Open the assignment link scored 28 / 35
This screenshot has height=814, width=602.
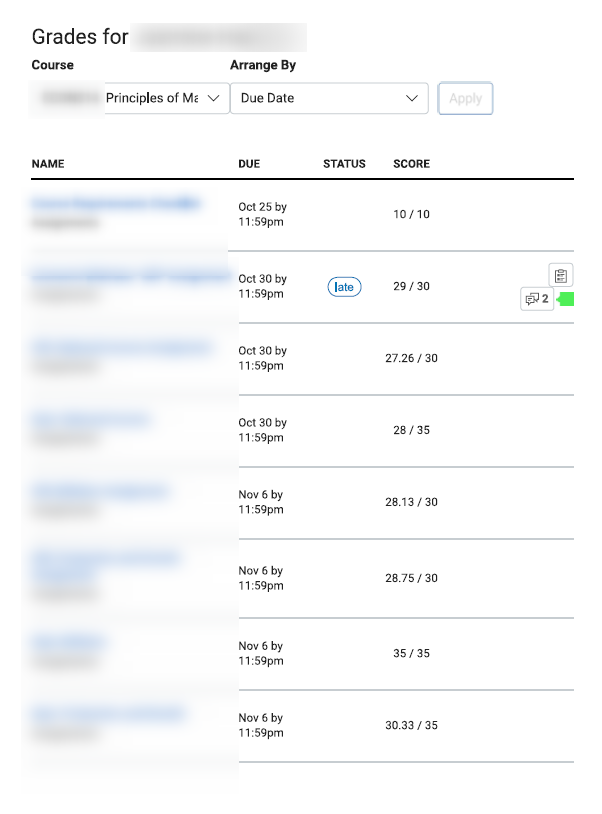coord(91,419)
